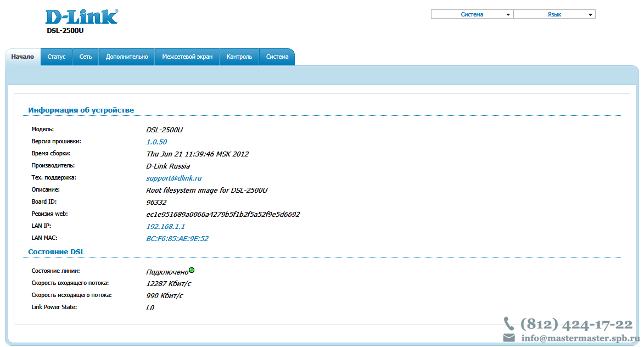The width and height of the screenshot is (644, 347).
Task: Select the Начало tab
Action: pyautogui.click(x=23, y=57)
